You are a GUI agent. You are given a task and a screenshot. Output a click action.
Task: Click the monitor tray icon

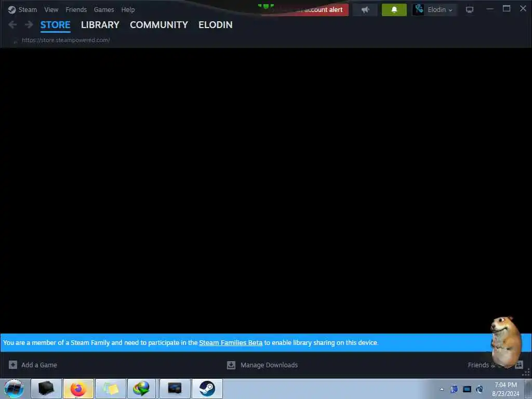467,389
